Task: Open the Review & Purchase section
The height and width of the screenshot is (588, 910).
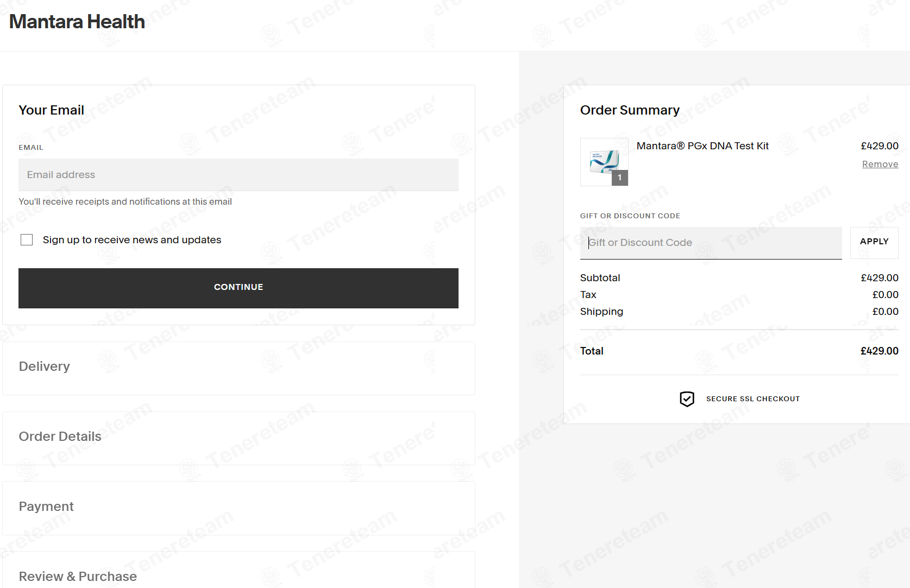Action: click(239, 570)
